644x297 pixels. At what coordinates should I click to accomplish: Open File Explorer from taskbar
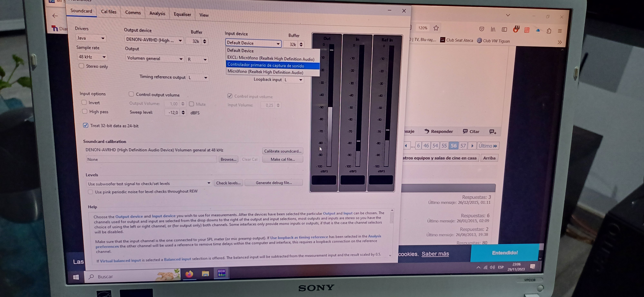click(205, 273)
